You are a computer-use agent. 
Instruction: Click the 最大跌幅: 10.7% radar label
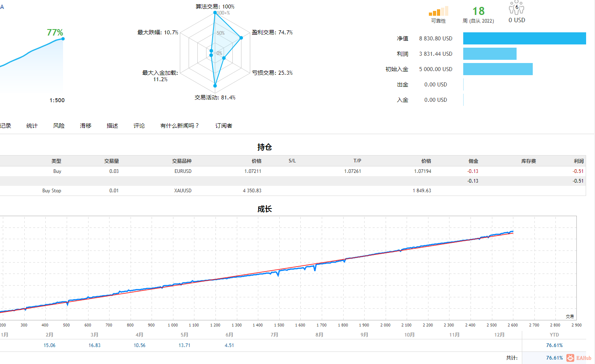(158, 32)
